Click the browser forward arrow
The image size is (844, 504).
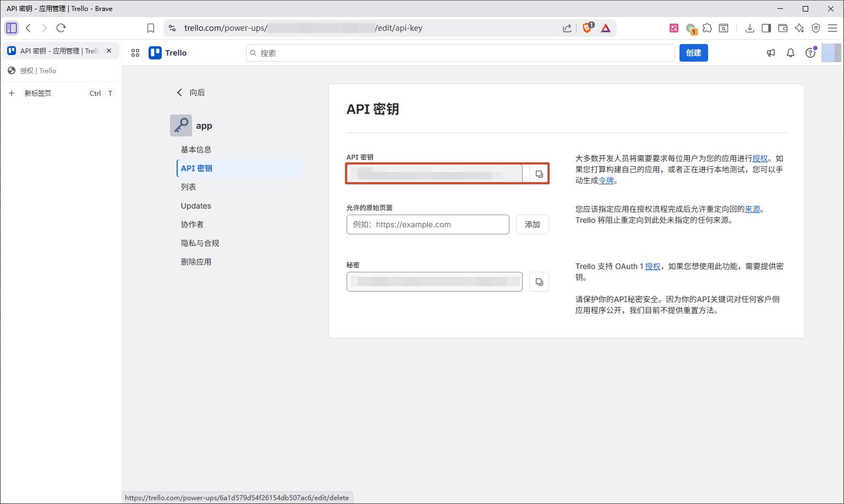click(x=45, y=28)
